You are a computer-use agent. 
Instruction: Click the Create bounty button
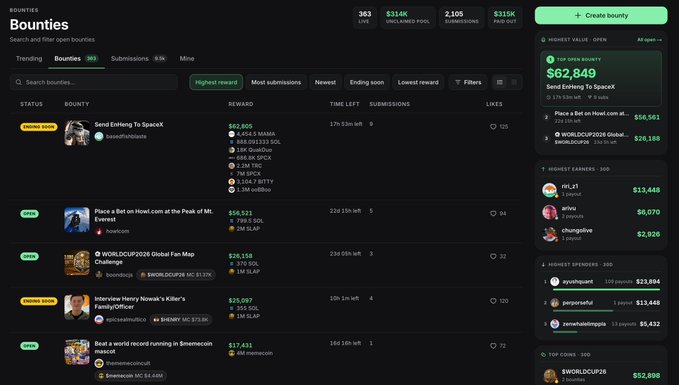(601, 16)
